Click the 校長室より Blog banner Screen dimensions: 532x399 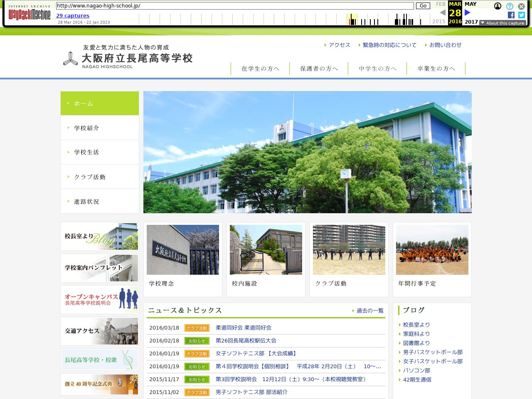click(x=100, y=237)
